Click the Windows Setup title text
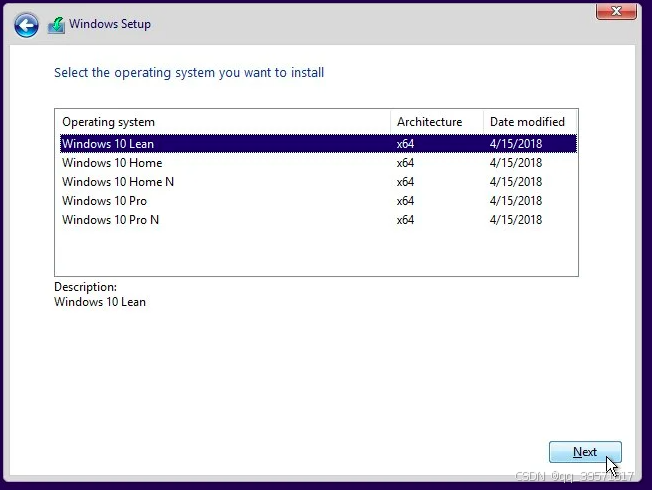Screen dimensions: 652x490 110,24
